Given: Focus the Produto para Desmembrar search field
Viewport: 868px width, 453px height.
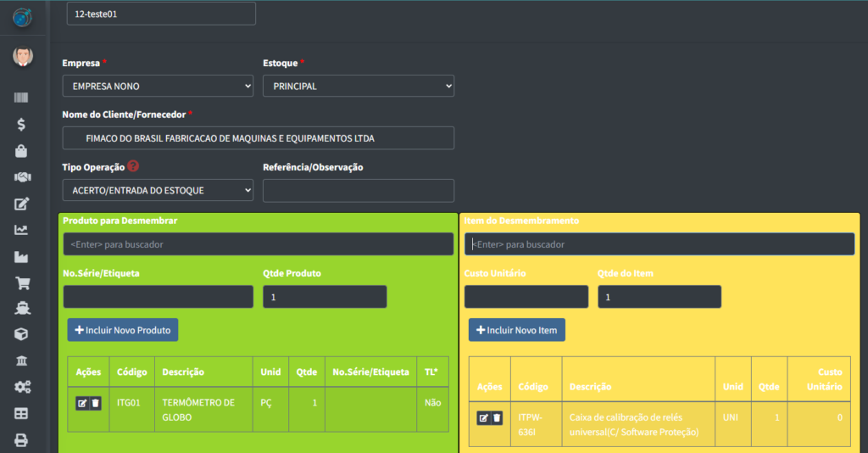Looking at the screenshot, I should [x=259, y=244].
